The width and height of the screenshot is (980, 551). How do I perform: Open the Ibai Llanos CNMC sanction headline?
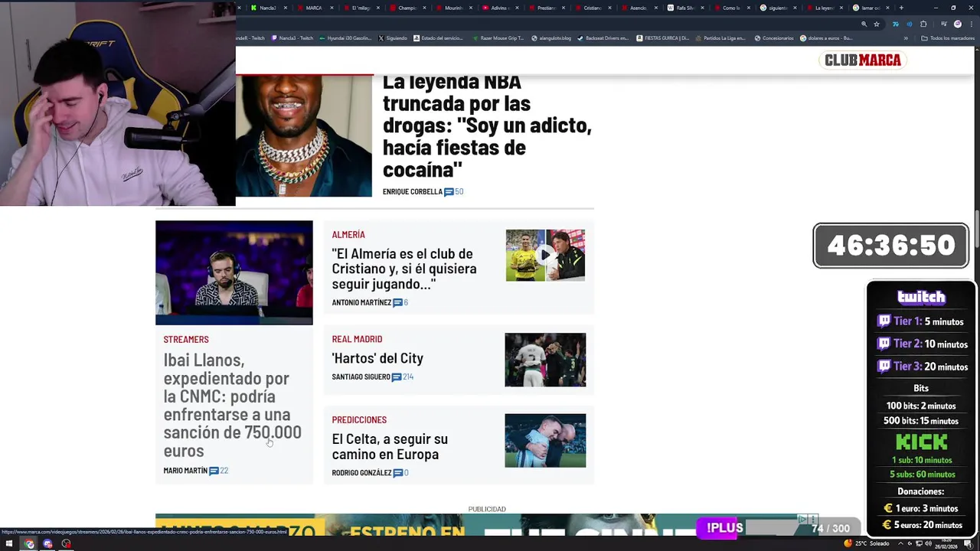232,405
